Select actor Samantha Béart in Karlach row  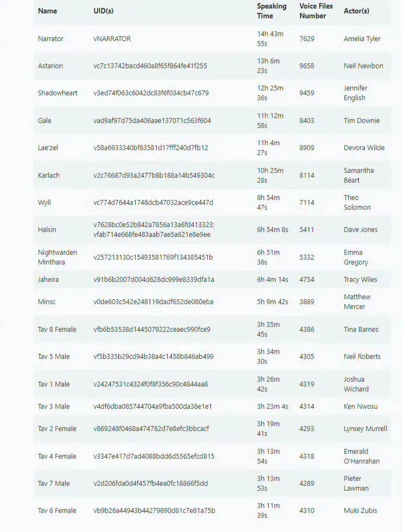tap(358, 175)
